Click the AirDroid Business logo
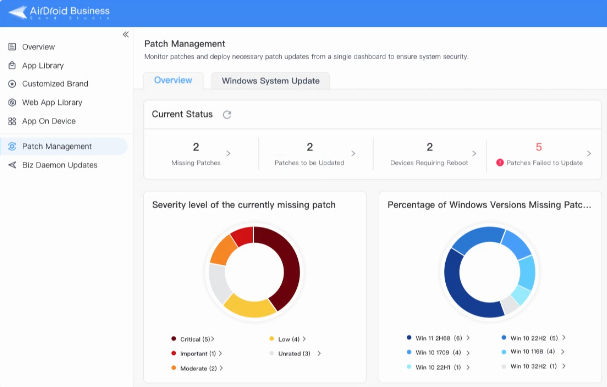The image size is (607, 387). [x=59, y=12]
